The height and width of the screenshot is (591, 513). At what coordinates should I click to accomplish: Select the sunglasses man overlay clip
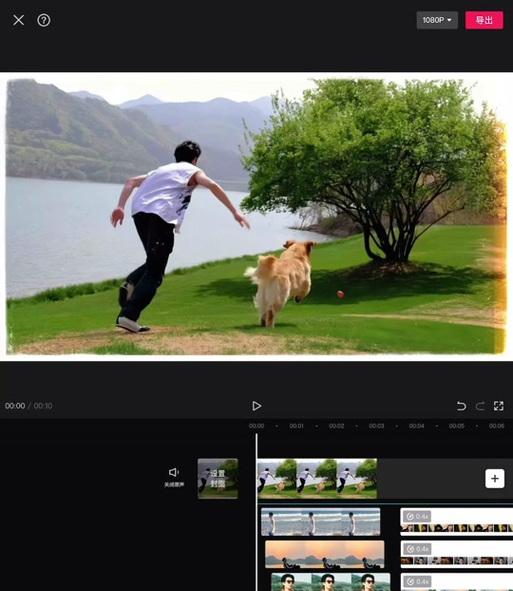click(331, 582)
